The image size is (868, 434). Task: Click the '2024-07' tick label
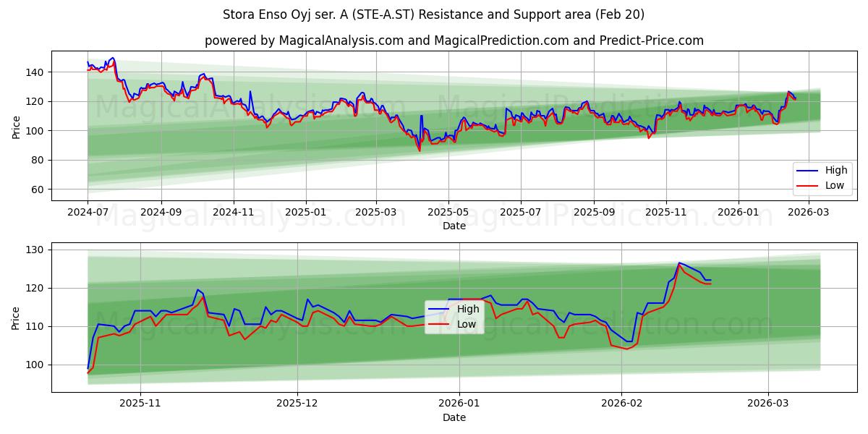(88, 213)
